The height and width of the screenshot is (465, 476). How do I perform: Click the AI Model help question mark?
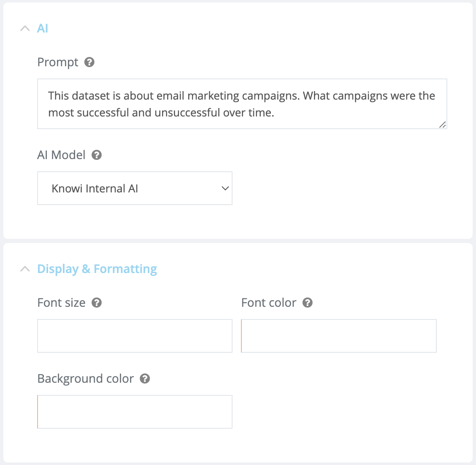coord(97,155)
